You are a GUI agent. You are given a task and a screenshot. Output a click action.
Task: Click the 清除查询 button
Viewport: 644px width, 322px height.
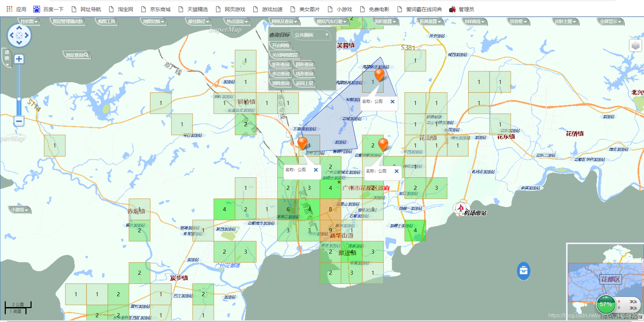point(281,83)
